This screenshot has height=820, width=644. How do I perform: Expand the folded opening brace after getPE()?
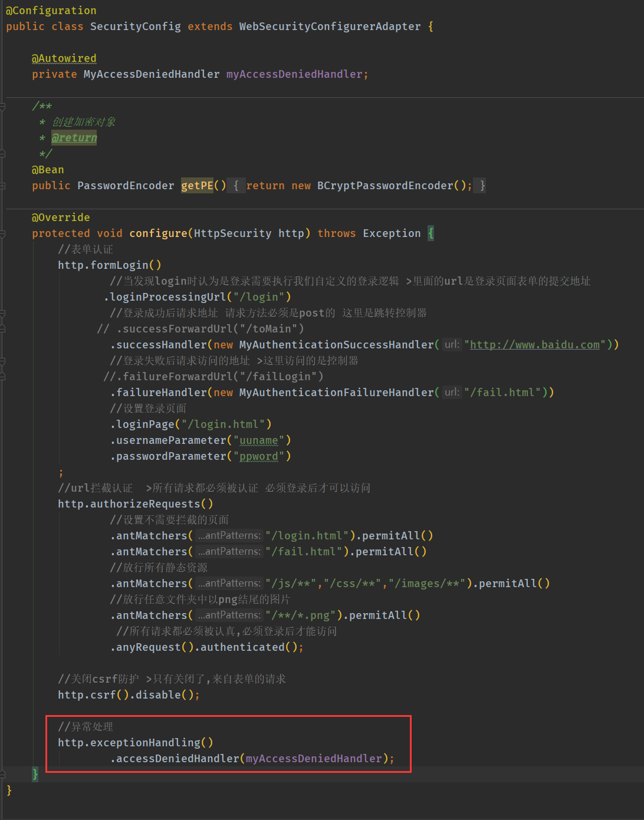[236, 186]
